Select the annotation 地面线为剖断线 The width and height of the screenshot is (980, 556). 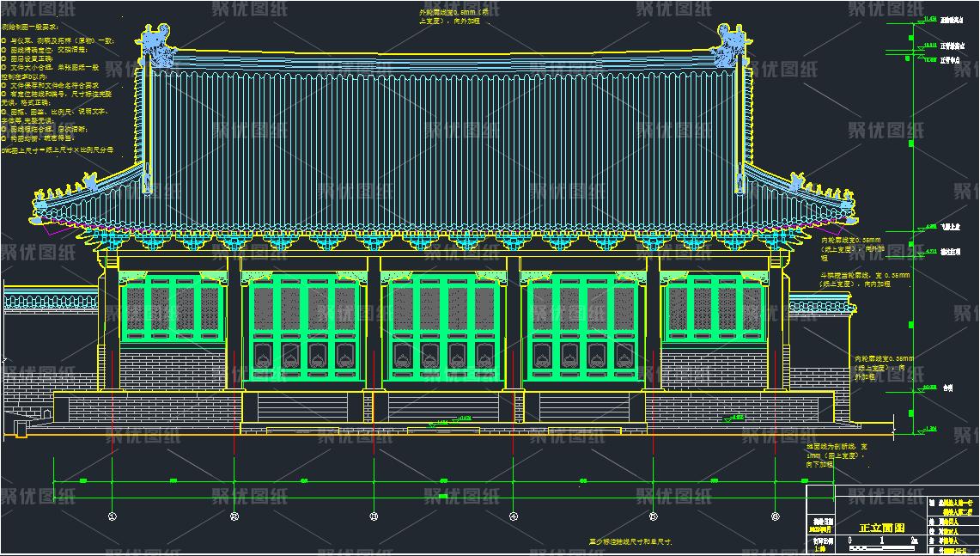tap(837, 456)
